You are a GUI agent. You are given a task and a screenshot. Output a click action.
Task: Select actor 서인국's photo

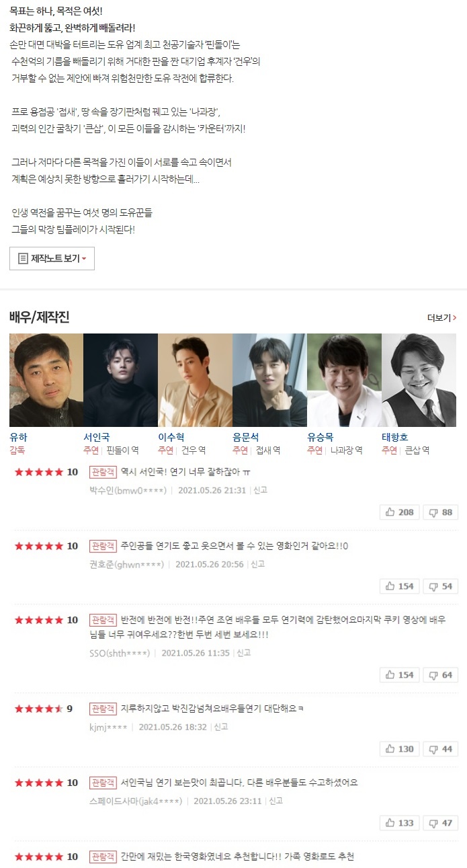pos(120,380)
